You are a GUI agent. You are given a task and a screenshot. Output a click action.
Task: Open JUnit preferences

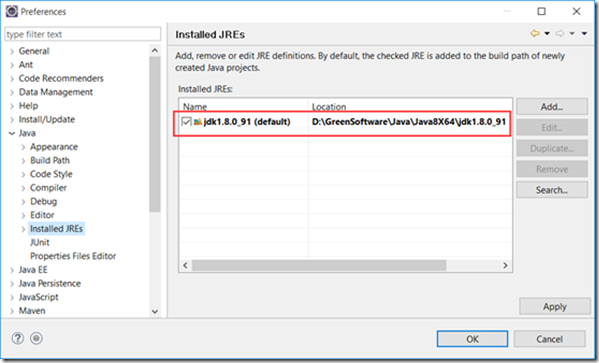(40, 242)
